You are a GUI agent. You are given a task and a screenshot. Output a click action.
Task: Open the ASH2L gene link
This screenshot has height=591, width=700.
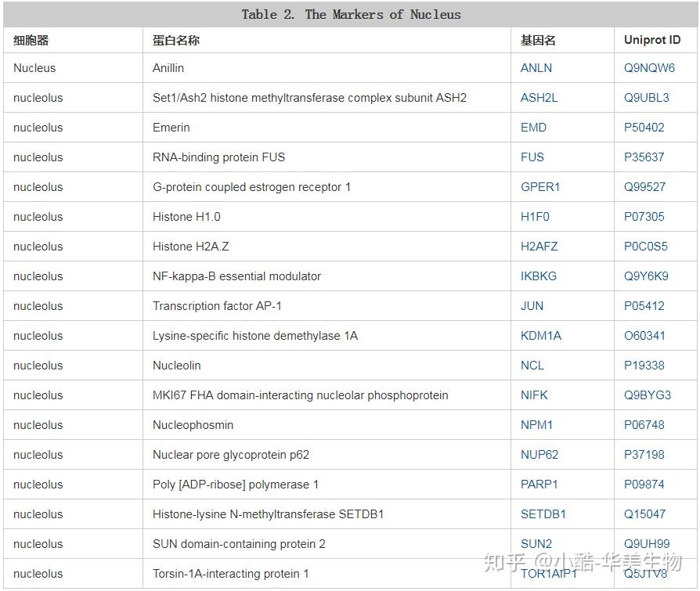[539, 98]
